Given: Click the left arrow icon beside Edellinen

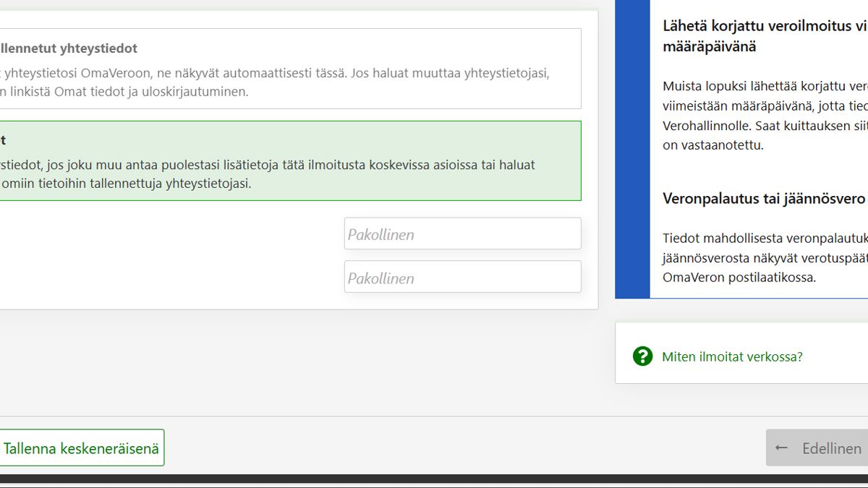Looking at the screenshot, I should [x=781, y=448].
